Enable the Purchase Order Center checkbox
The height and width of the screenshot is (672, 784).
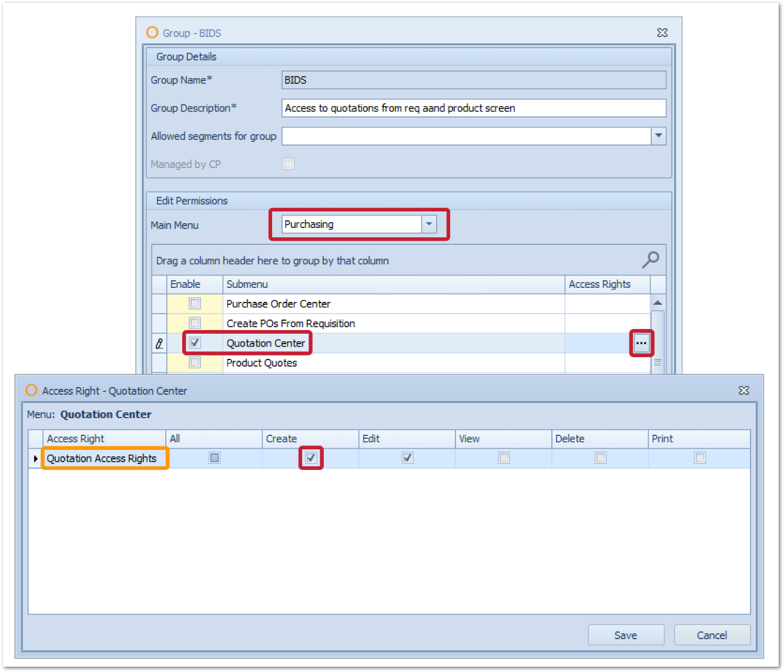coord(195,303)
